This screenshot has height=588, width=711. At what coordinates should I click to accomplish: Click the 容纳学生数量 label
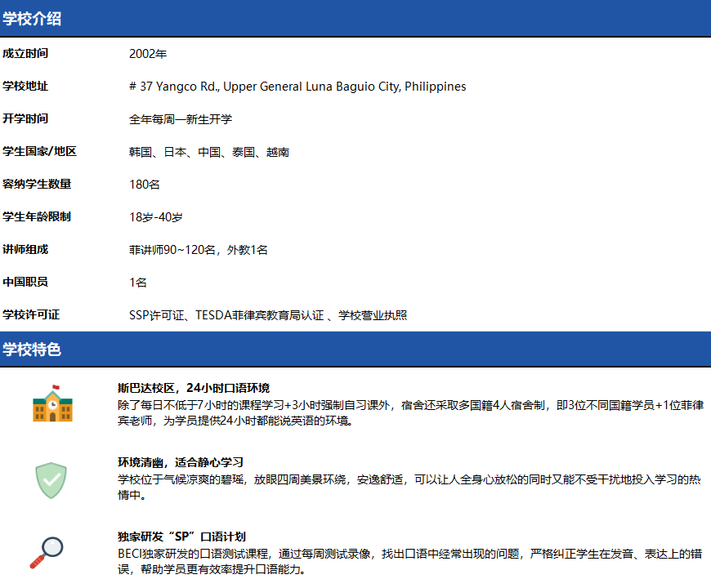coord(37,185)
